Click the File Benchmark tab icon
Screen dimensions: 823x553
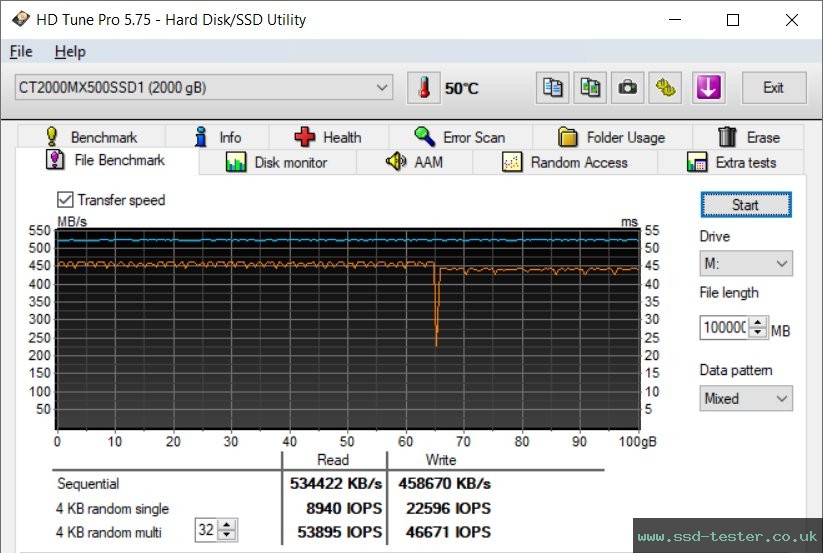coord(55,159)
